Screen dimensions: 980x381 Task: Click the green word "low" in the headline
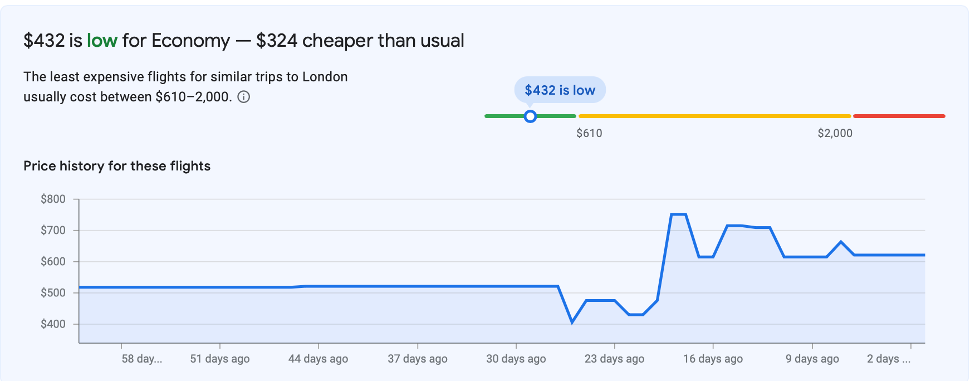tap(102, 41)
